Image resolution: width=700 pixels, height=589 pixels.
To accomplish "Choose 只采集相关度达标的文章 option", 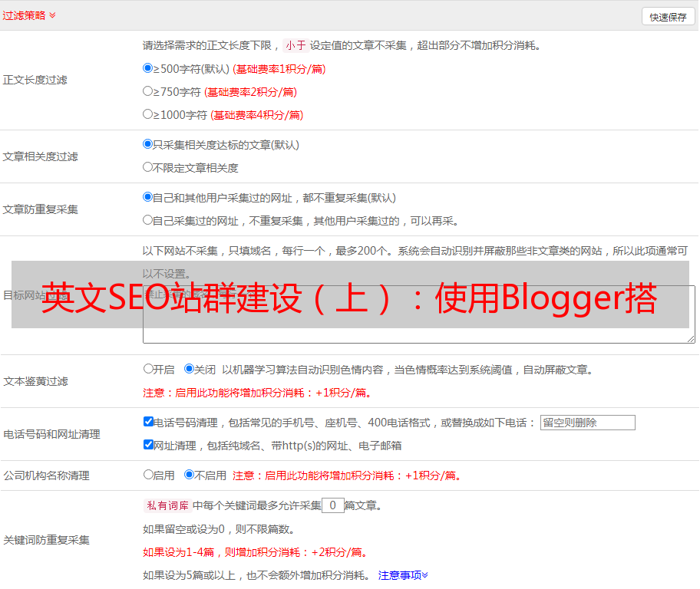I will point(147,143).
